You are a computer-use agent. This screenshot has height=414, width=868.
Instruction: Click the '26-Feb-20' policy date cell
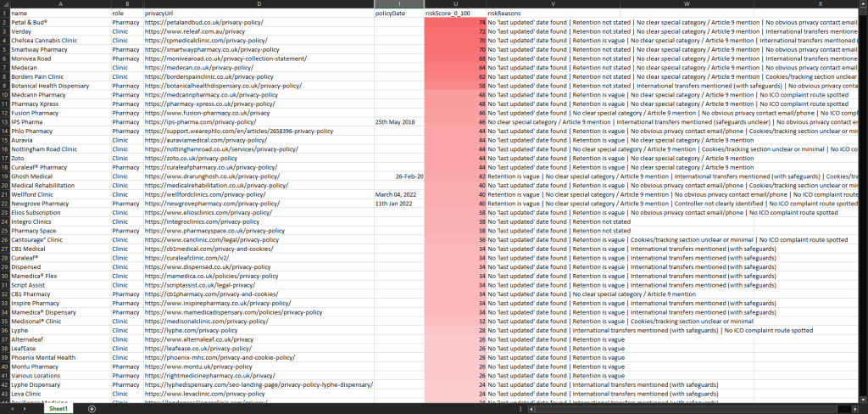click(399, 176)
